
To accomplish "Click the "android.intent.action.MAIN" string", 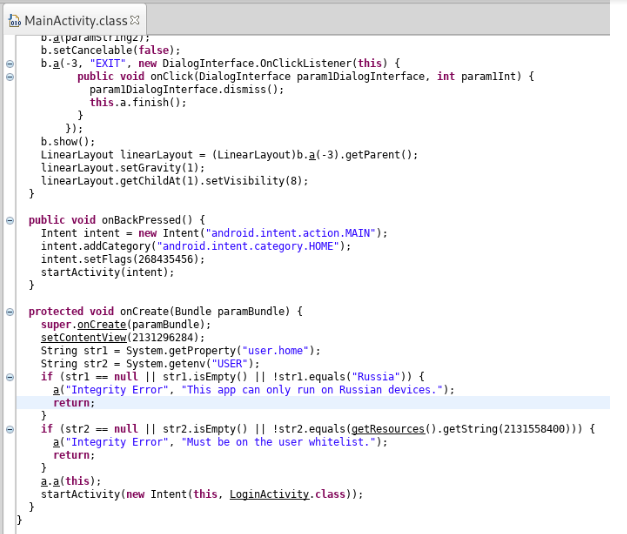I will click(291, 233).
